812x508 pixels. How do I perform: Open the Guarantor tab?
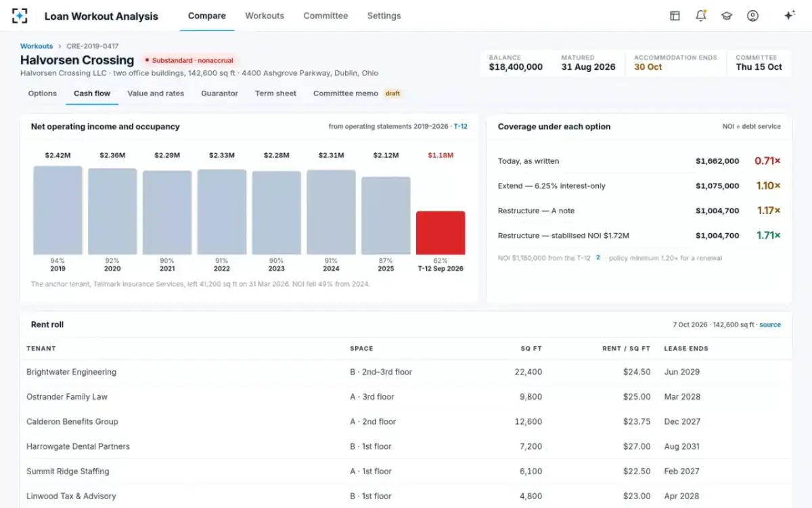tap(219, 93)
